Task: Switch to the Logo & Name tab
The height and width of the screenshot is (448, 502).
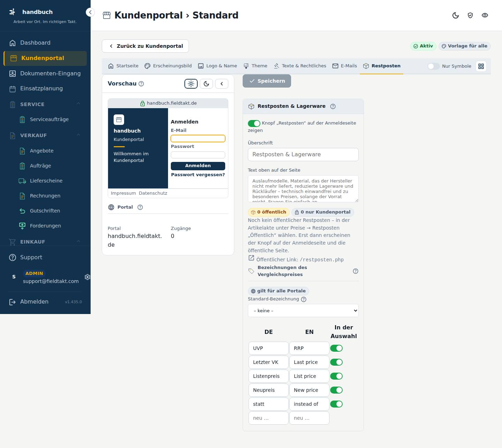Action: point(218,66)
